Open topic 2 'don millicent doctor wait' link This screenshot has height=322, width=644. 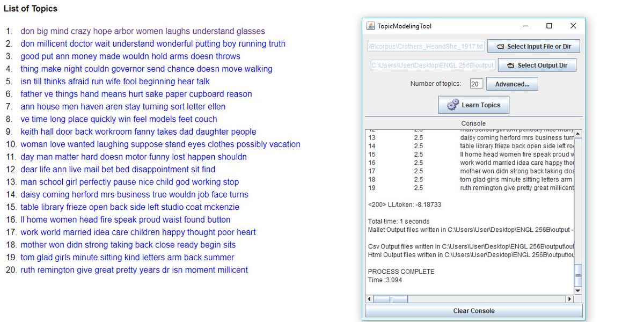[x=153, y=43]
